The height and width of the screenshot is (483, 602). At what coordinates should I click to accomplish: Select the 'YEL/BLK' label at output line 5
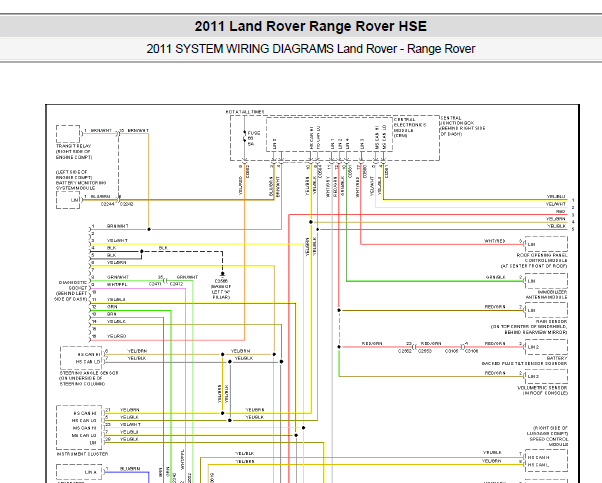click(556, 226)
